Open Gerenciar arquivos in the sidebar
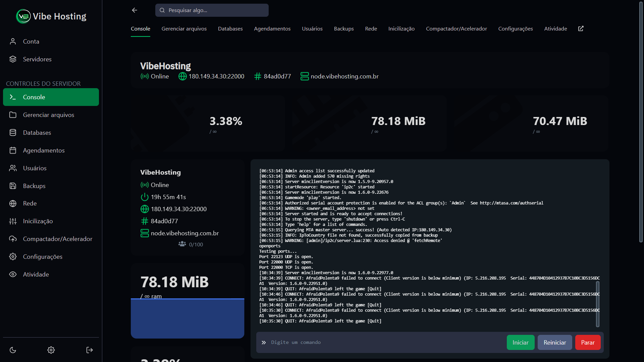 tap(51, 115)
